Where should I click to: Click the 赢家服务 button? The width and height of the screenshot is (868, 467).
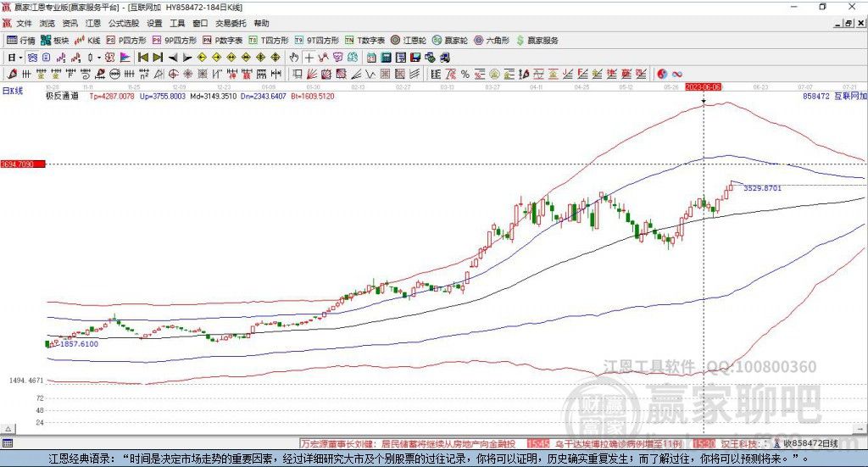(x=537, y=40)
